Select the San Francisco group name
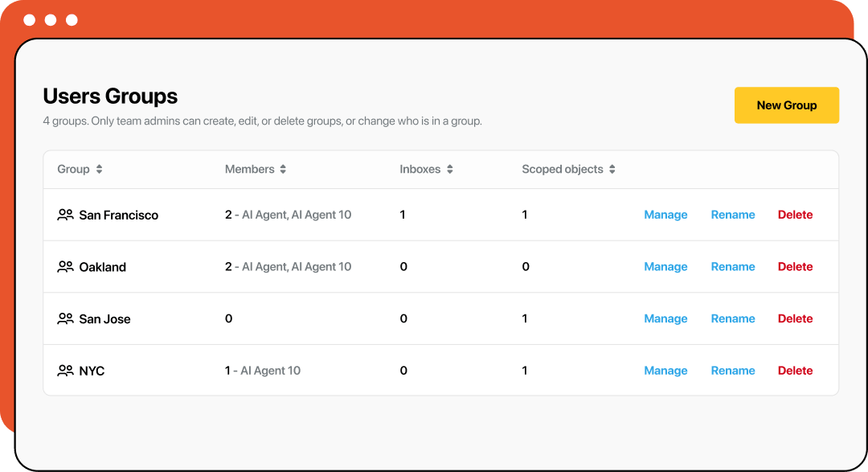Viewport: 868px width, 472px height. click(118, 215)
